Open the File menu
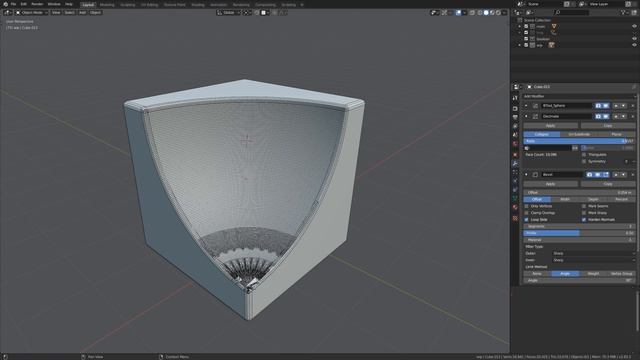The height and width of the screenshot is (360, 640). pyautogui.click(x=13, y=4)
